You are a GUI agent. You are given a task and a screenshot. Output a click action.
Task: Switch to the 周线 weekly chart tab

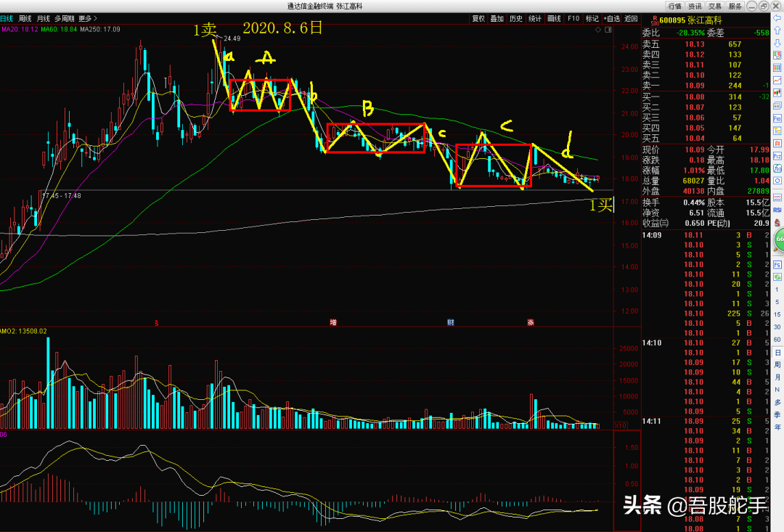(25, 18)
